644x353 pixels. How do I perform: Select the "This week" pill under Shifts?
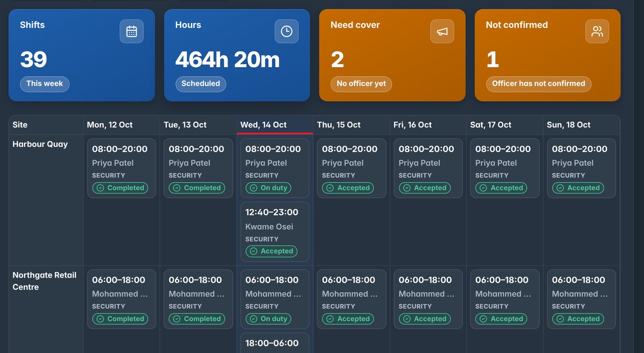[x=45, y=84]
